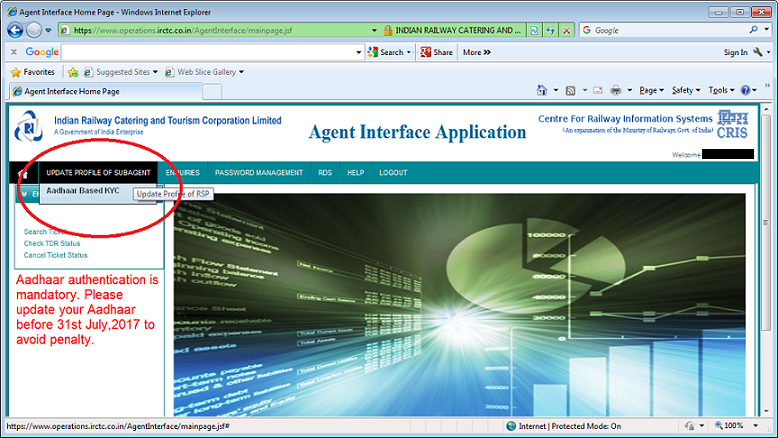This screenshot has width=778, height=438.
Task: Close the Google Toolbar with X
Action: pos(14,52)
